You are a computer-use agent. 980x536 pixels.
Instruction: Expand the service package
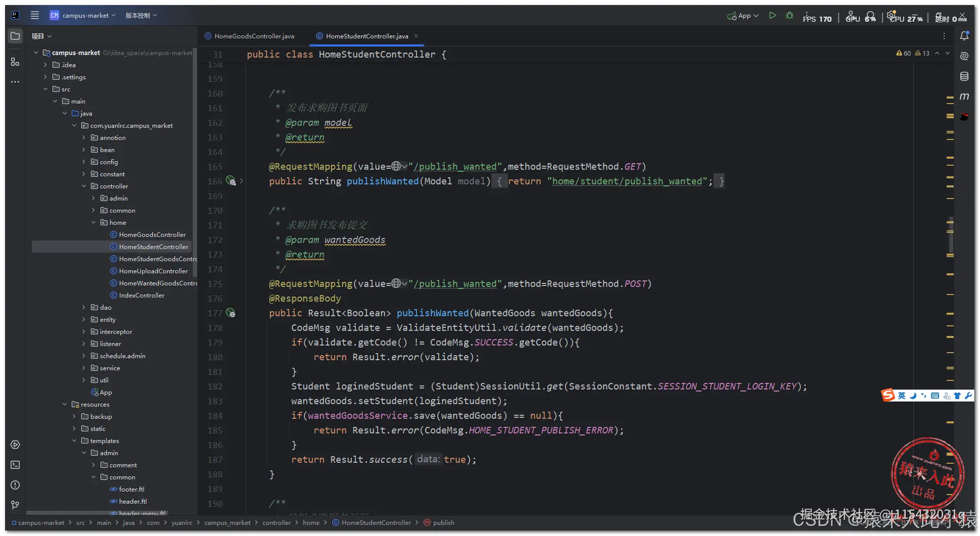tap(84, 368)
